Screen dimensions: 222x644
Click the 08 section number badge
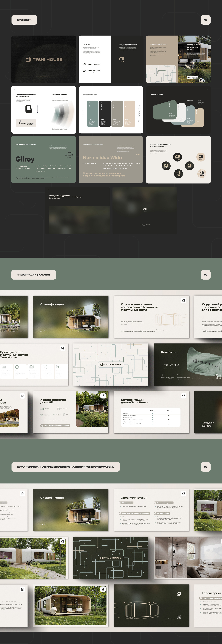[206, 275]
